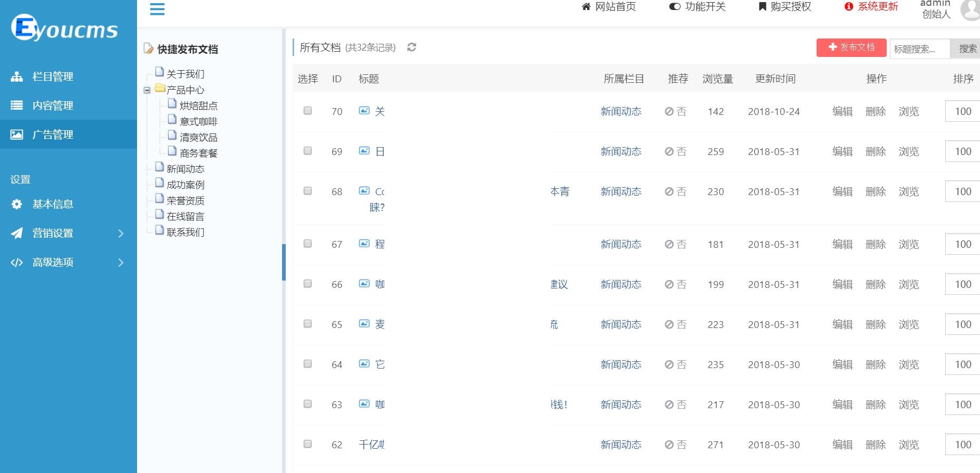The width and height of the screenshot is (980, 473).
Task: Check the checkbox for document 65
Action: pyautogui.click(x=308, y=324)
